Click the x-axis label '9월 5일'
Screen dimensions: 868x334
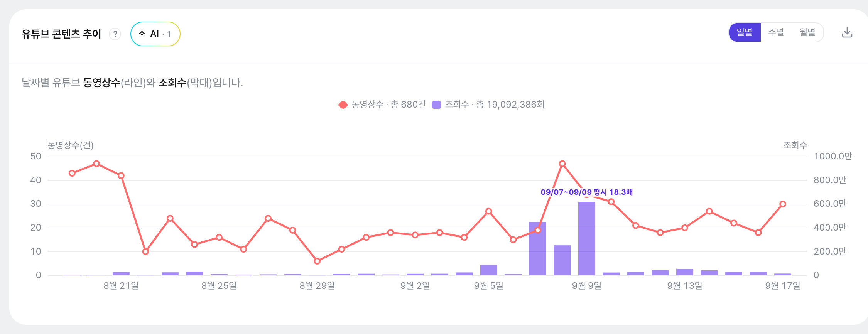489,286
